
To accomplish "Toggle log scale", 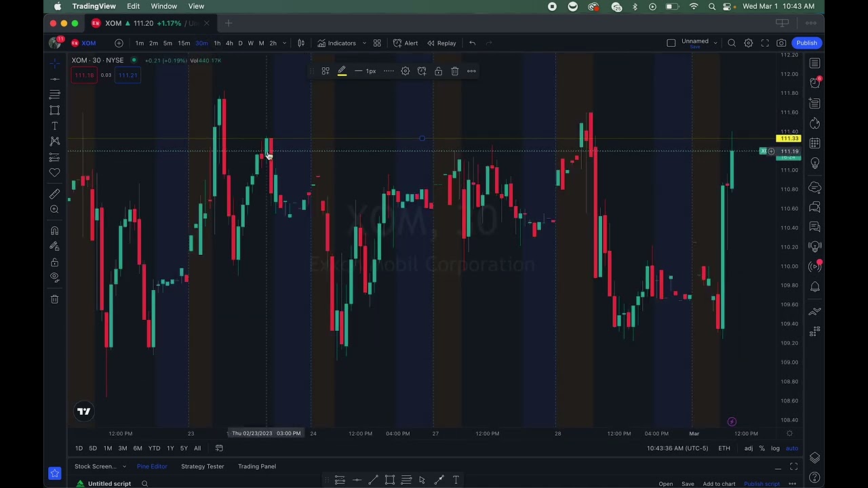I will 775,448.
